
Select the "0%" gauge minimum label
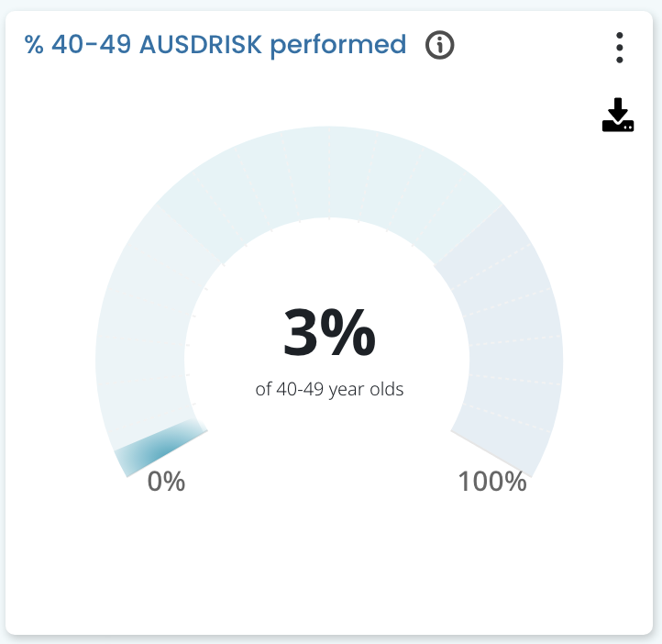pos(167,481)
